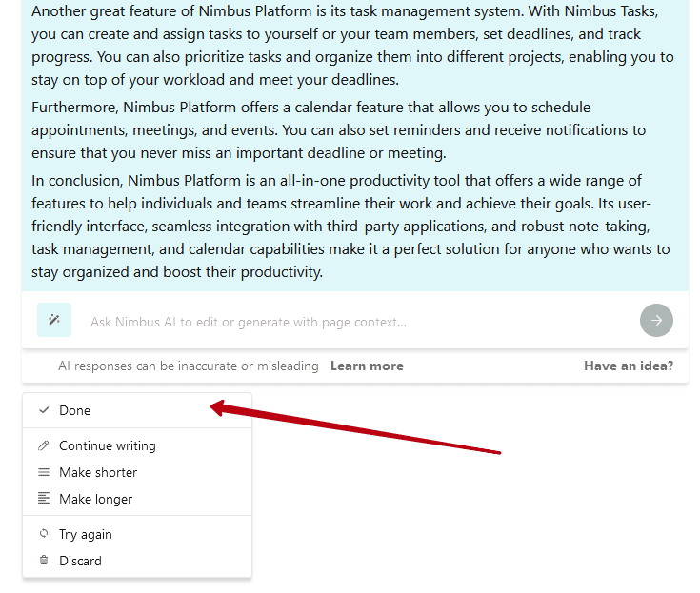Click the Try again refresh icon
Image resolution: width=700 pixels, height=593 pixels.
tap(44, 533)
